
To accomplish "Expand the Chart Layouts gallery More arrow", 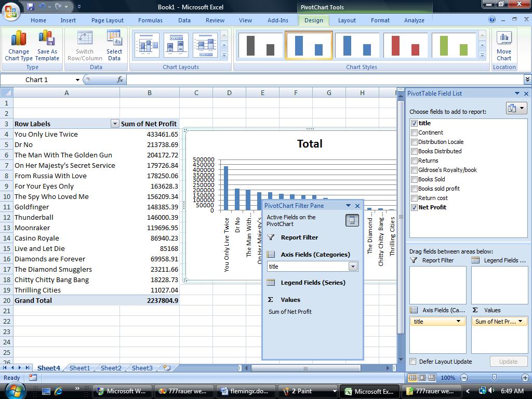I will tap(224, 55).
